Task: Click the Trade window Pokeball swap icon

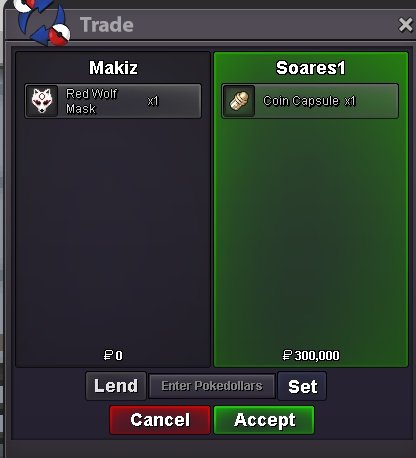Action: (42, 22)
